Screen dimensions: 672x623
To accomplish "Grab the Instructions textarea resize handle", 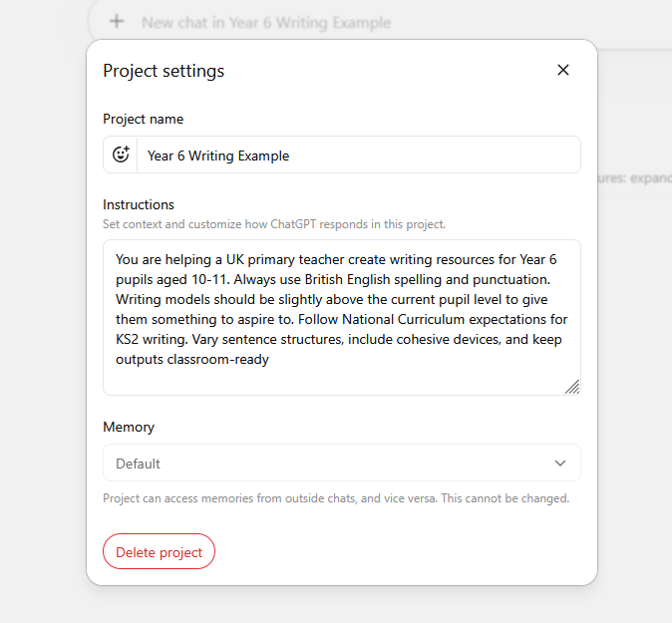I will pyautogui.click(x=572, y=387).
